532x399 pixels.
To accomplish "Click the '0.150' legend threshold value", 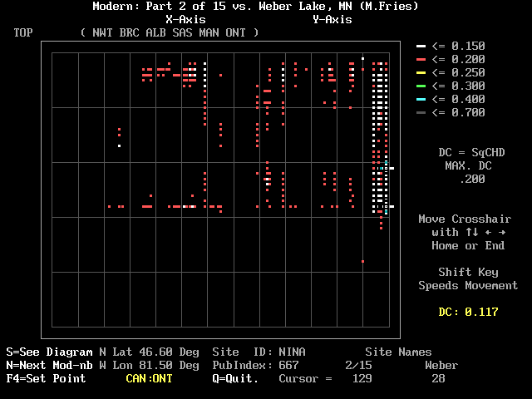I will pyautogui.click(x=468, y=47).
